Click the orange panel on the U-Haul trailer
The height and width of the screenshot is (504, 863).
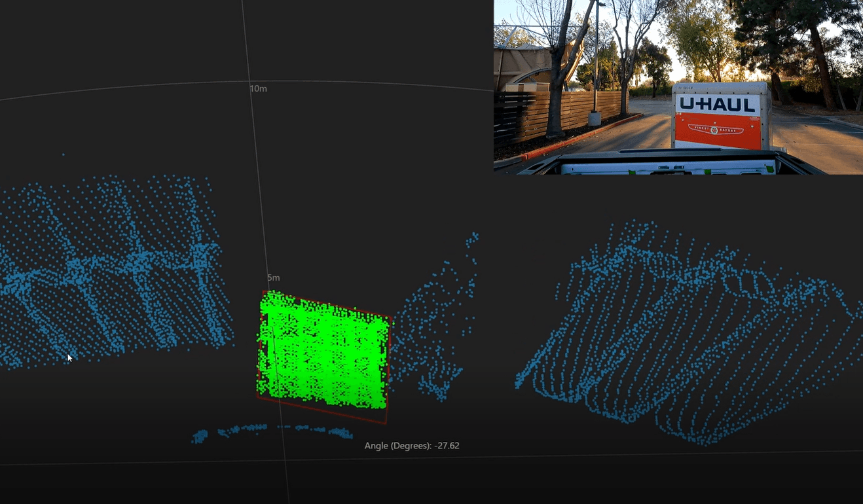coord(718,130)
